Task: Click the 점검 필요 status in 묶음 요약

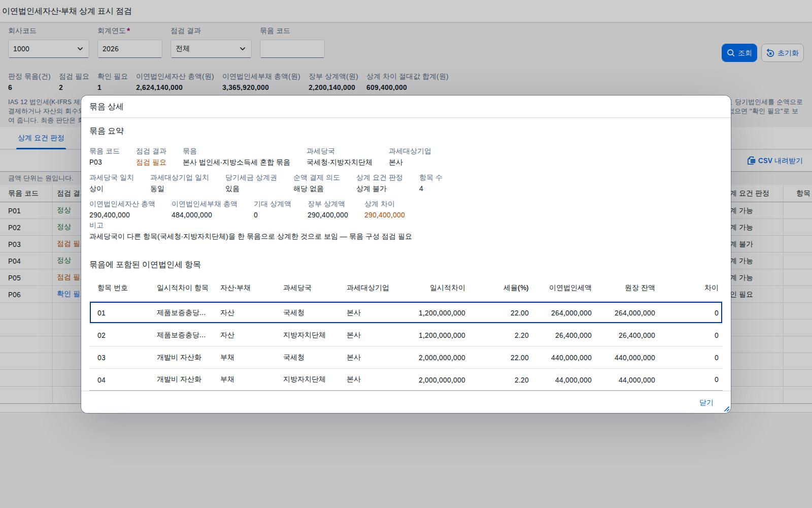Action: point(151,163)
